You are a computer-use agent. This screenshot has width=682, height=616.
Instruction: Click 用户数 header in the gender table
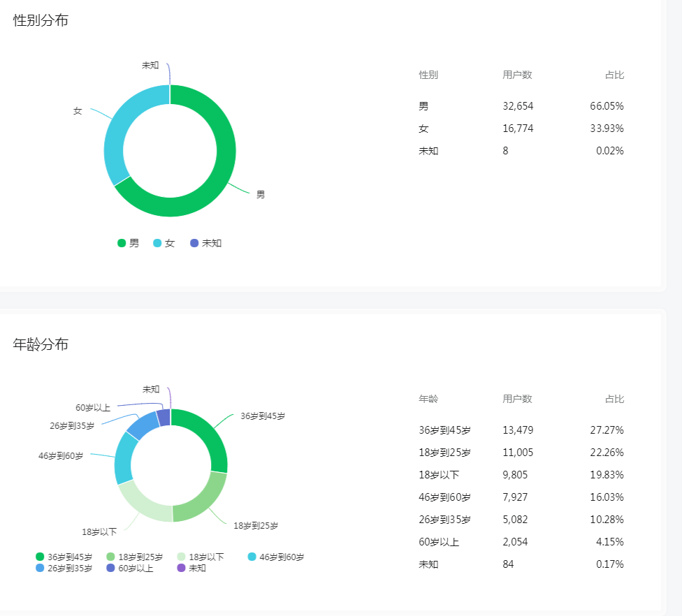point(517,75)
